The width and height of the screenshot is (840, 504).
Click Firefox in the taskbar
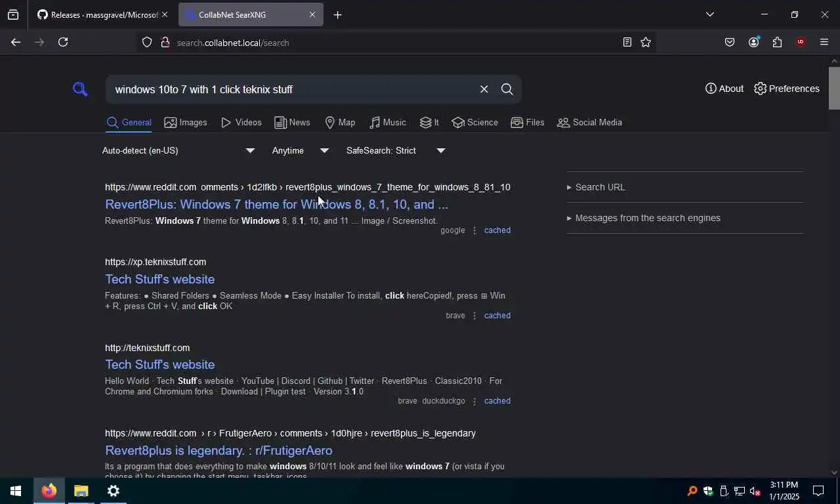coord(49,491)
